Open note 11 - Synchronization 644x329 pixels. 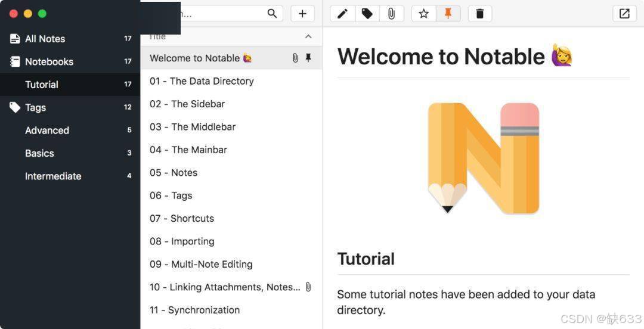click(x=231, y=310)
